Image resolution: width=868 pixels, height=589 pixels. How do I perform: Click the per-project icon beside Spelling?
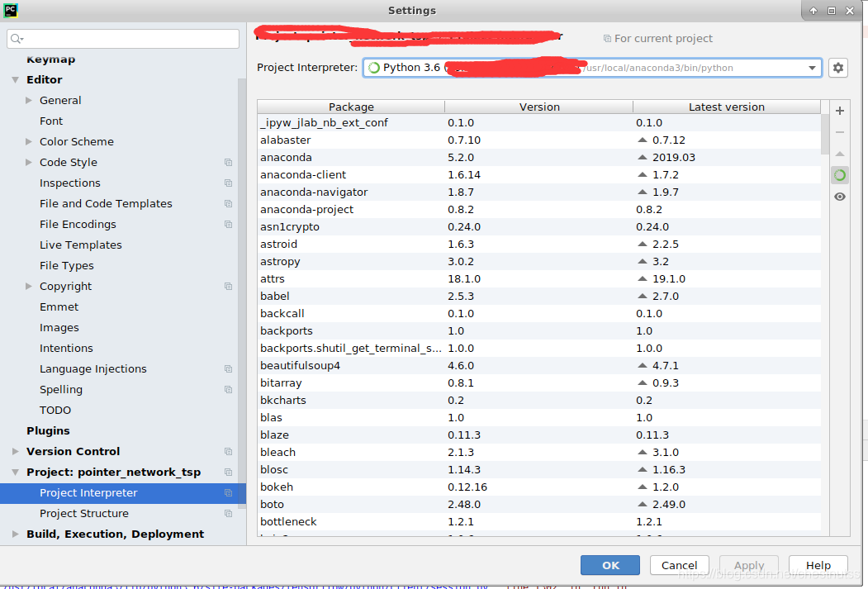coord(228,390)
